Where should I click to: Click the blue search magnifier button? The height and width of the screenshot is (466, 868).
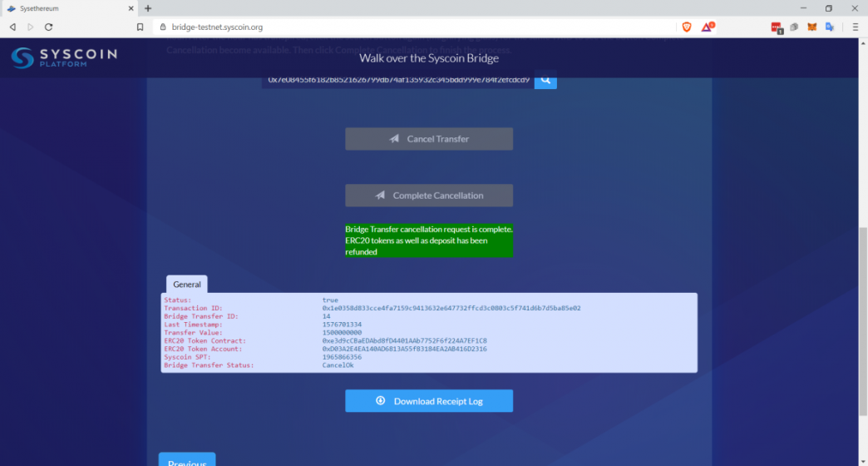tap(545, 80)
